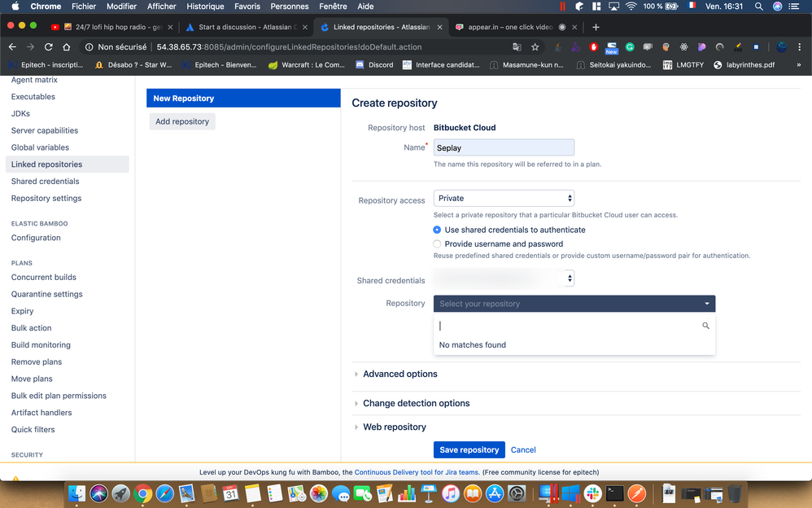Image resolution: width=812 pixels, height=508 pixels.
Task: Reload the Bamboo page
Action: tap(49, 47)
